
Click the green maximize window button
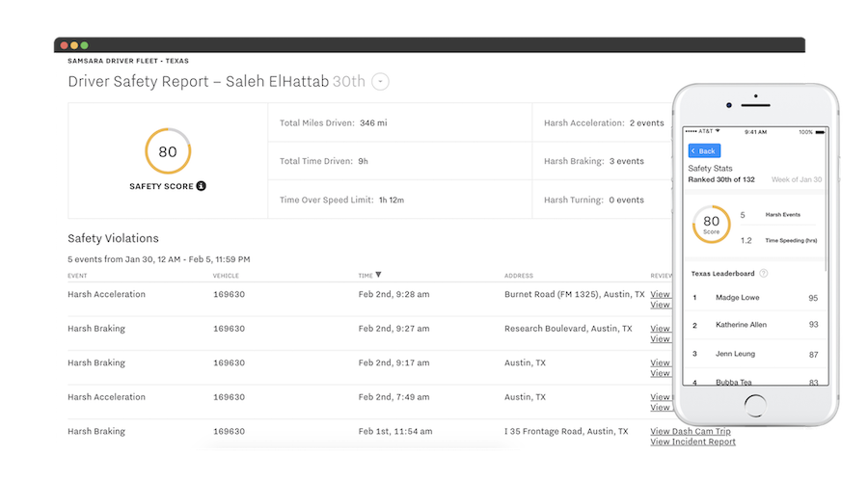[84, 45]
